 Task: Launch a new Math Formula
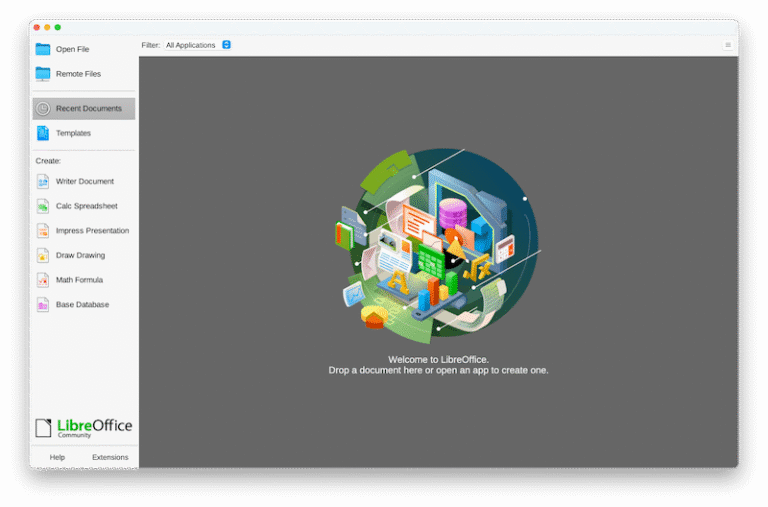click(79, 280)
